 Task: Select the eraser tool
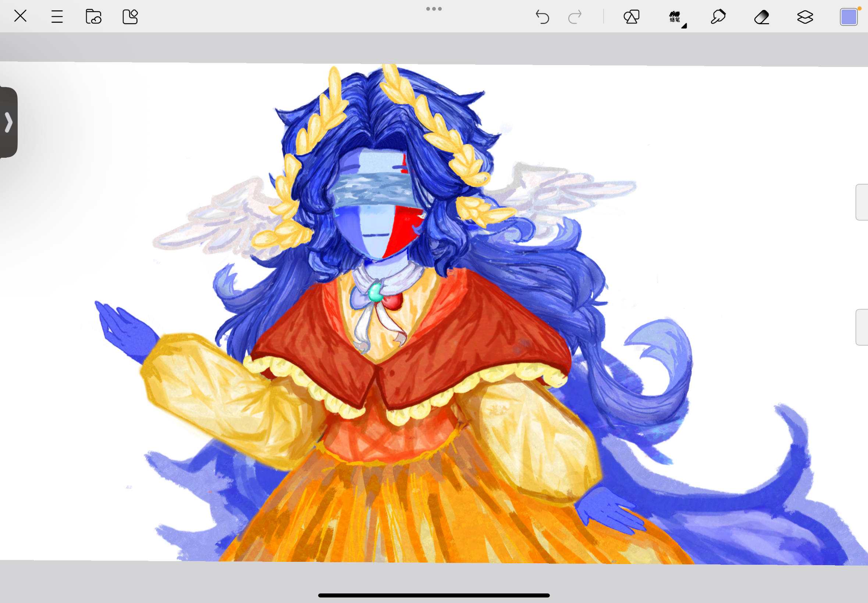pyautogui.click(x=761, y=17)
